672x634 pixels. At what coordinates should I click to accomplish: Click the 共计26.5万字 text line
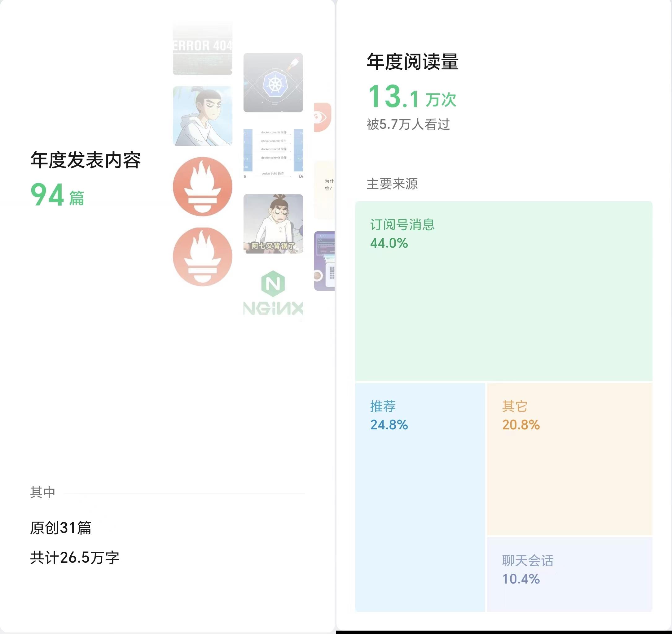[75, 557]
